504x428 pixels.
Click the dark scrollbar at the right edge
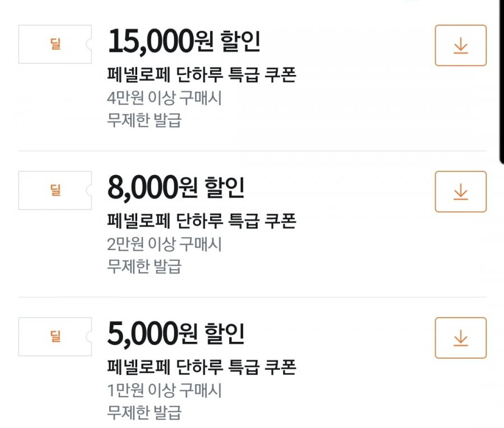tap(502, 82)
